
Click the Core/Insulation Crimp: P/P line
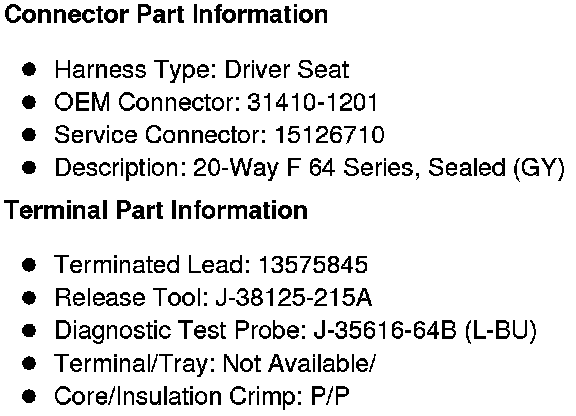pyautogui.click(x=202, y=396)
